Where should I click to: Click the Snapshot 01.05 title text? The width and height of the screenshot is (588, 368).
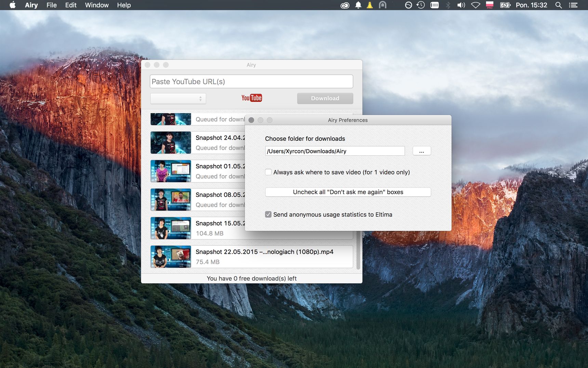(x=220, y=166)
